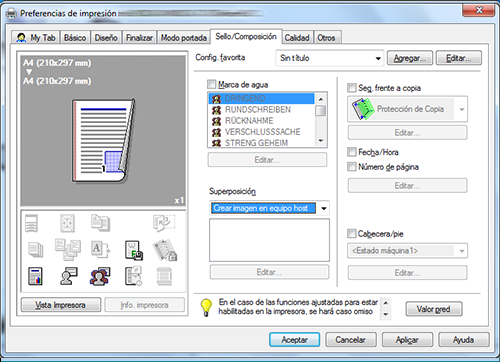The width and height of the screenshot is (500, 362).
Task: Switch to the Calidad tab
Action: [x=297, y=37]
